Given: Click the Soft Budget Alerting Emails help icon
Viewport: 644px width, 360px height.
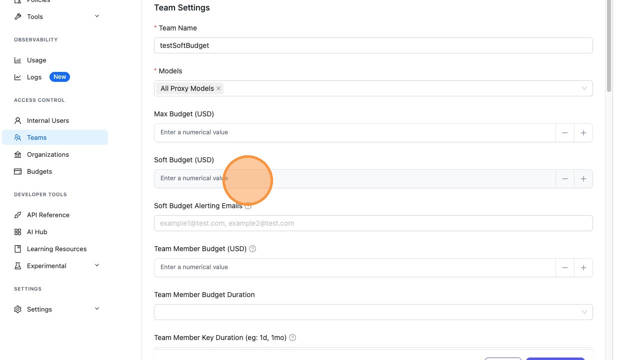Looking at the screenshot, I should pos(248,206).
